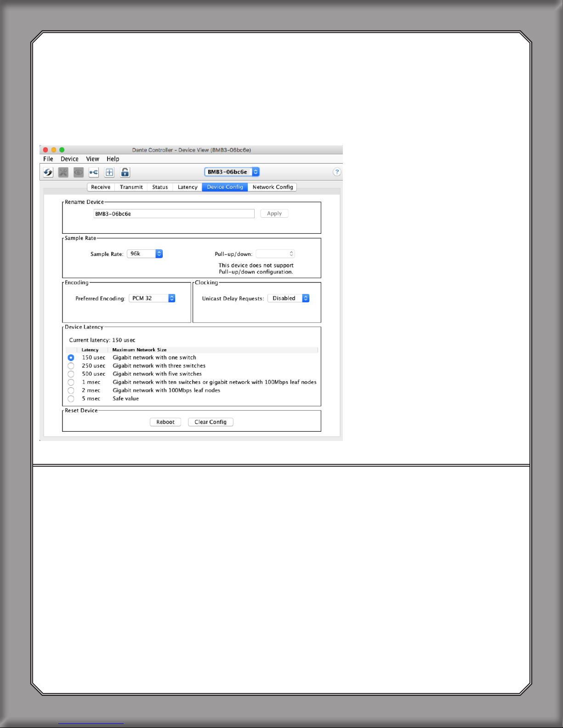Open the View menu
Screen dimensions: 563x728
tap(92, 159)
